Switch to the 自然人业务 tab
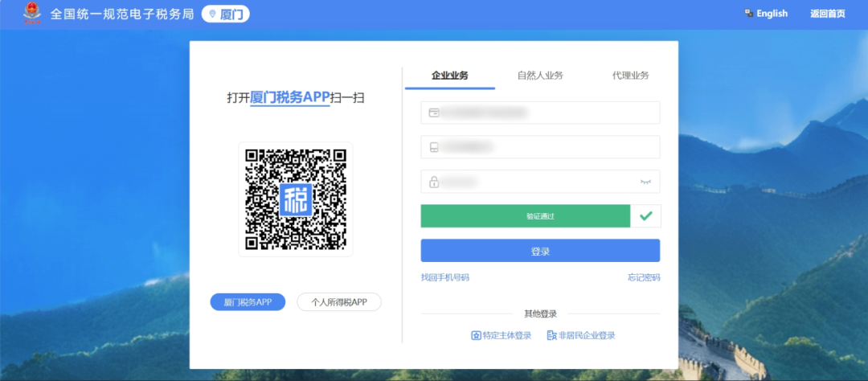The image size is (868, 381). 540,76
